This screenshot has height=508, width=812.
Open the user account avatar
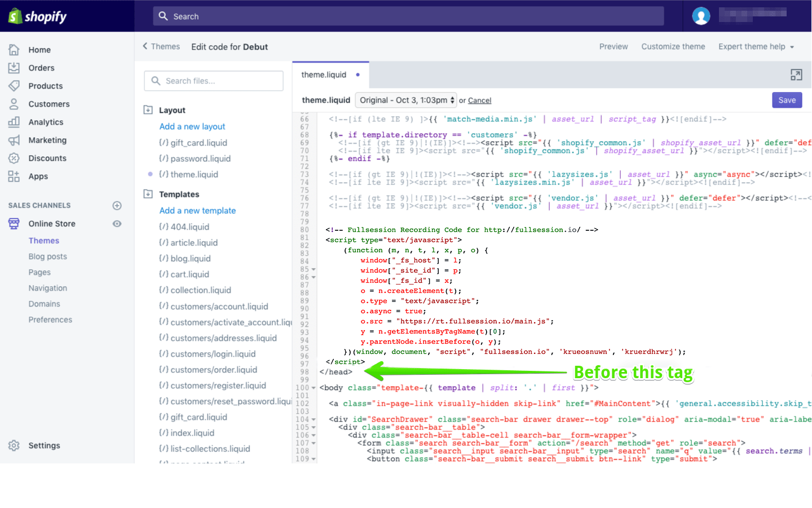pyautogui.click(x=701, y=16)
